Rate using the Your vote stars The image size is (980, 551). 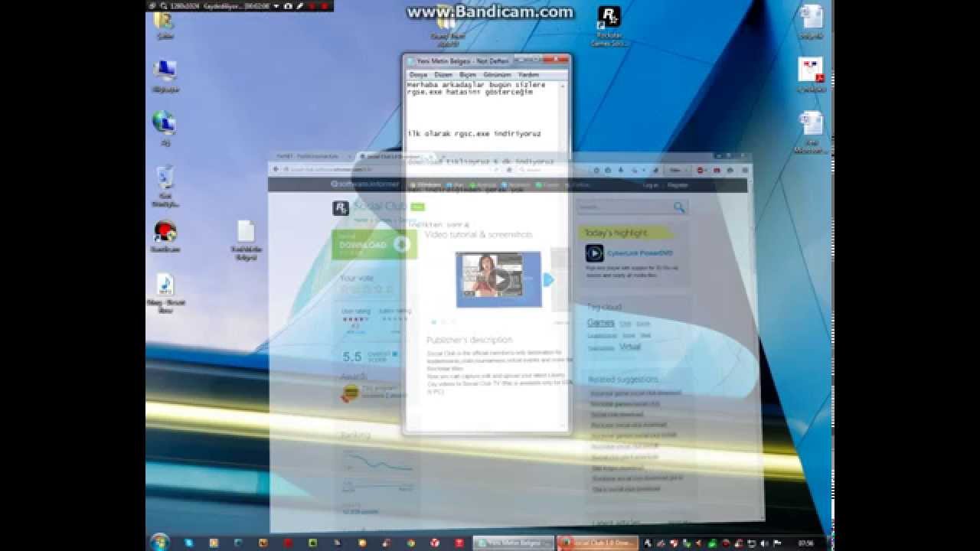point(366,290)
